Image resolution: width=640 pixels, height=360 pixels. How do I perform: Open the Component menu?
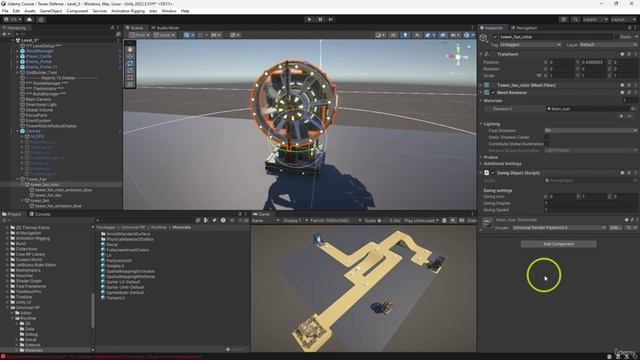coord(77,11)
